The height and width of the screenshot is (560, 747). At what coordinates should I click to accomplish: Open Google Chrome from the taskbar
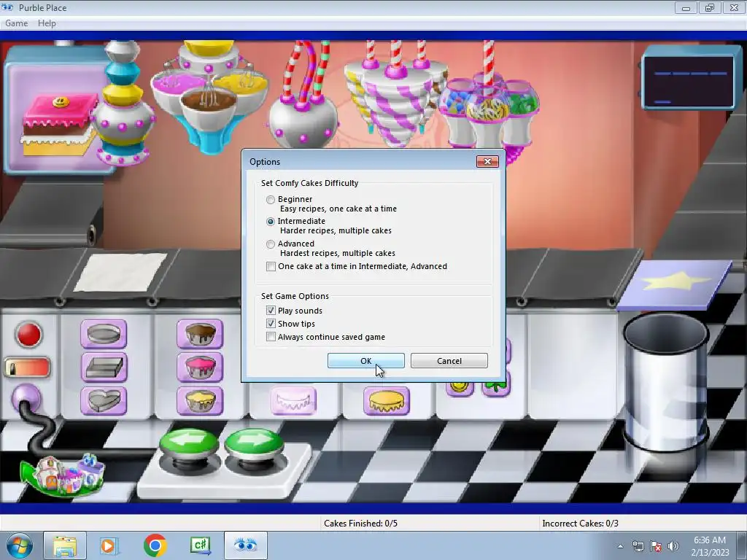coord(155,545)
